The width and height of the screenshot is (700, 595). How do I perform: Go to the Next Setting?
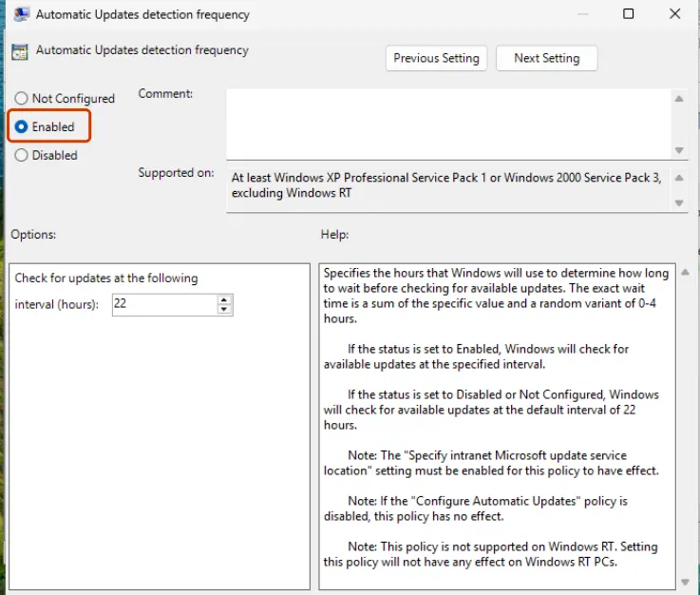[546, 58]
